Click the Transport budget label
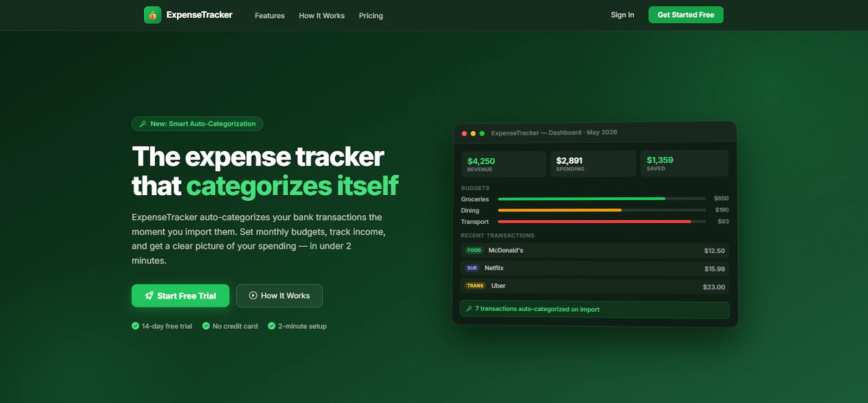 475,222
